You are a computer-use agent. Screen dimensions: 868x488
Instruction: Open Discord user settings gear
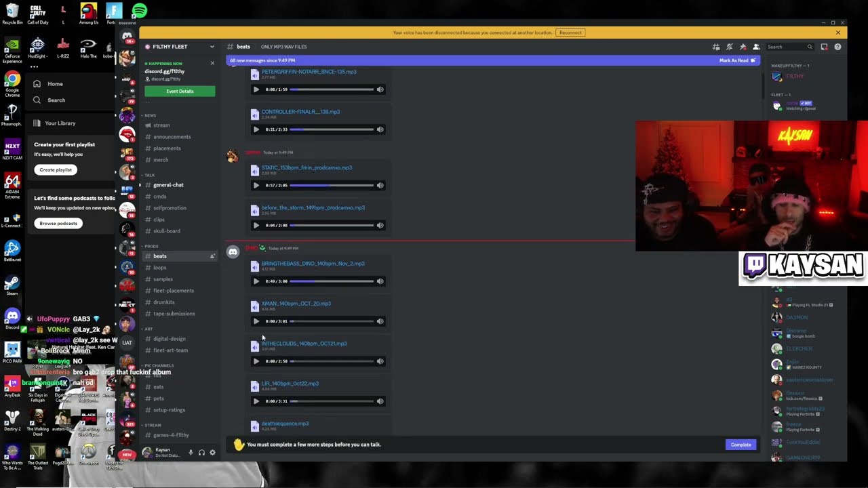[212, 453]
